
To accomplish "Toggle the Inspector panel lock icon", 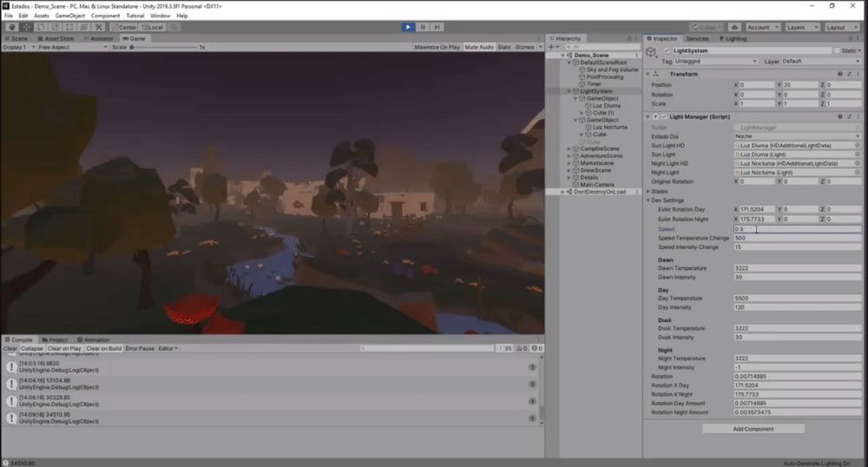I will tap(851, 38).
